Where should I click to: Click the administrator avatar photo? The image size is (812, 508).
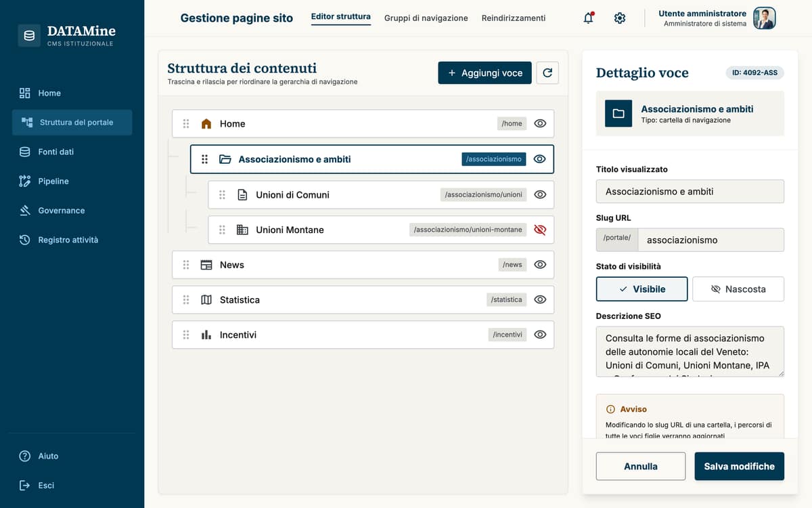pyautogui.click(x=765, y=18)
